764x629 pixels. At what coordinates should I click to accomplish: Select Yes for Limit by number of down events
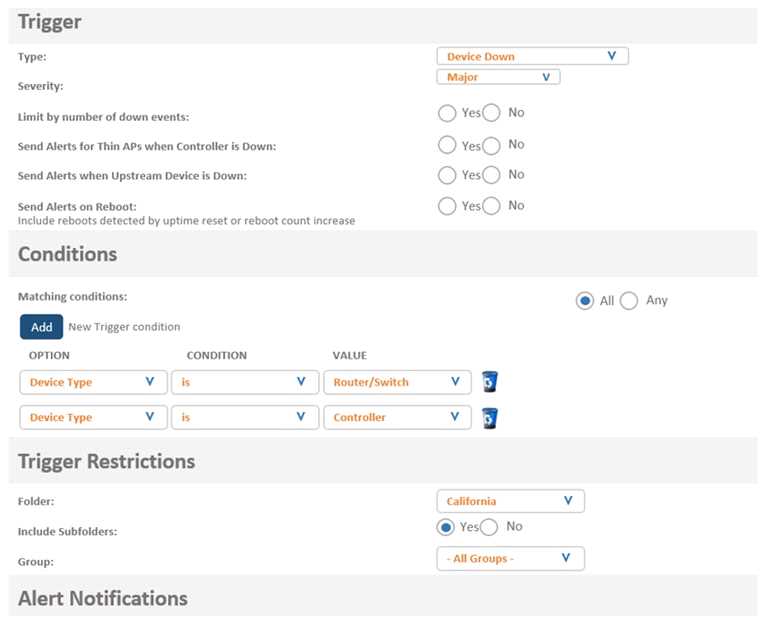[x=448, y=113]
